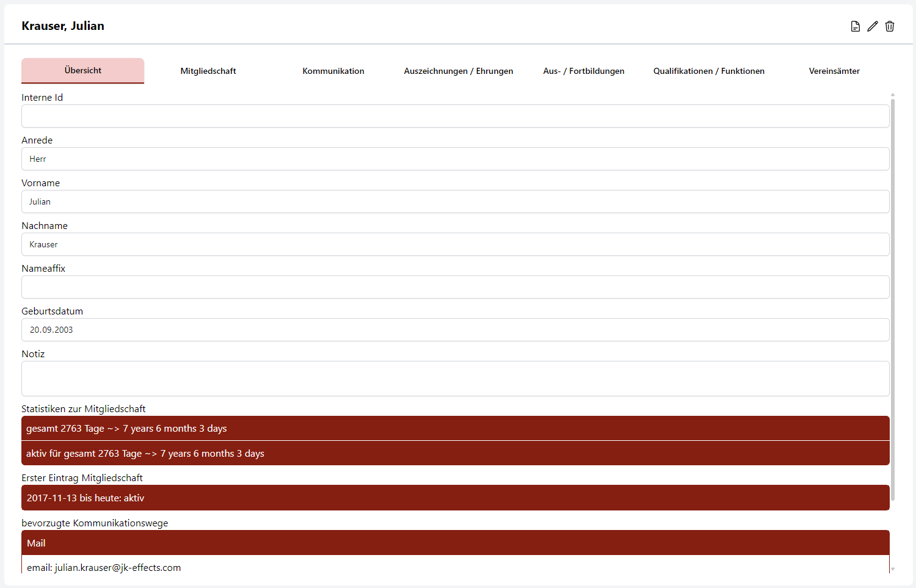Click the 'aktiv für gesamt 2763 Tage' row

click(x=456, y=453)
